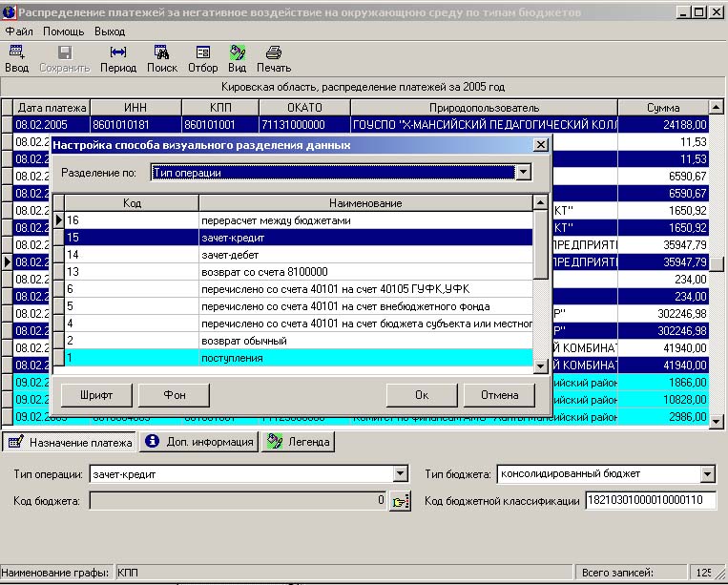Image resolution: width=728 pixels, height=585 pixels.
Task: Open the Помощь menu
Action: coord(64,31)
